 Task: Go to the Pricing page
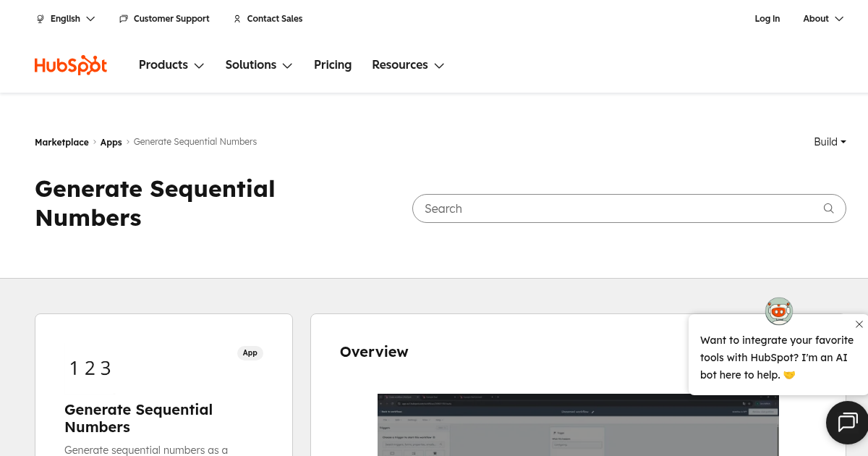pyautogui.click(x=333, y=65)
